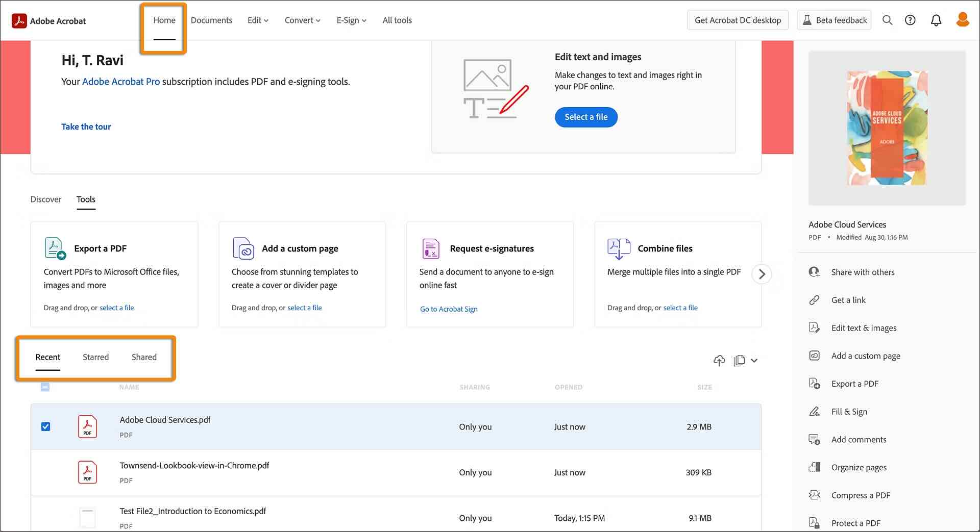Viewport: 980px width, 532px height.
Task: Select Compress a PDF in sidebar
Action: (x=862, y=495)
